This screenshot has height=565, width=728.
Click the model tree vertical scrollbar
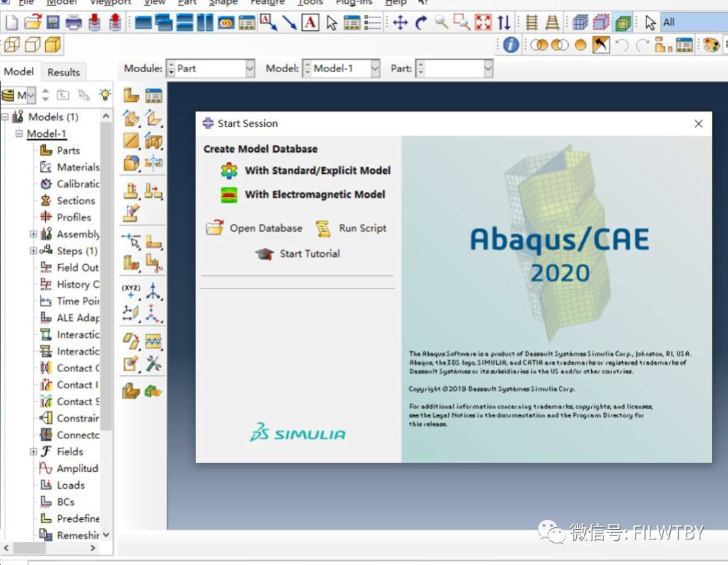click(x=107, y=275)
